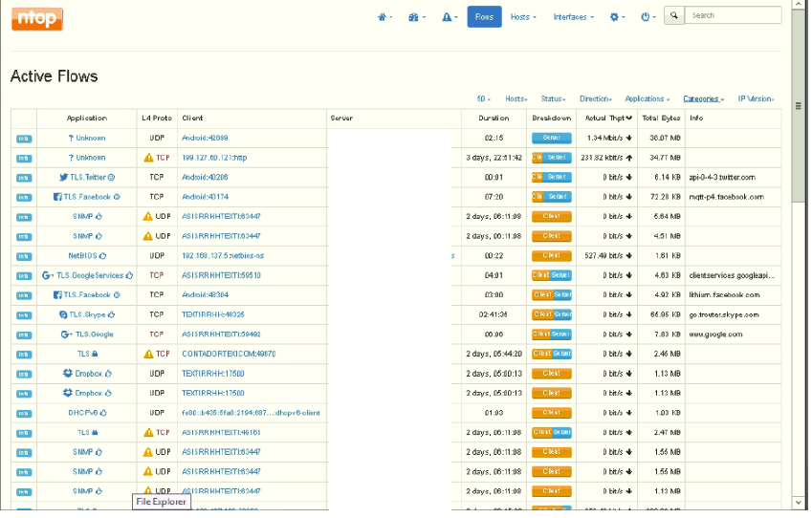Select www.google.com info text
Screen dimensions: 812x518
point(715,335)
